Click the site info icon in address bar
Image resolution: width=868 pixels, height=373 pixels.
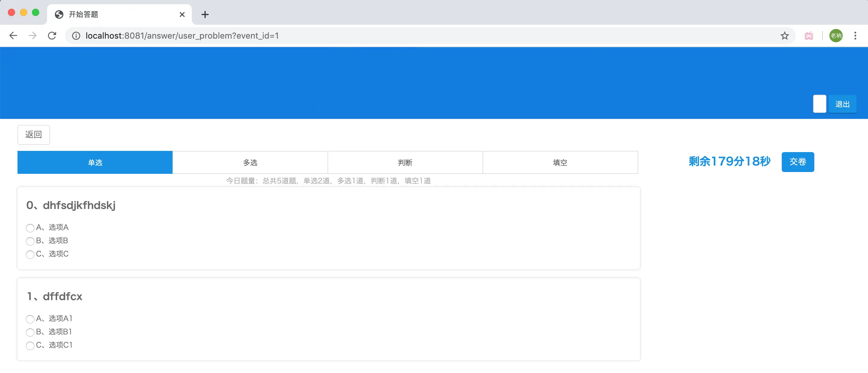(x=76, y=36)
